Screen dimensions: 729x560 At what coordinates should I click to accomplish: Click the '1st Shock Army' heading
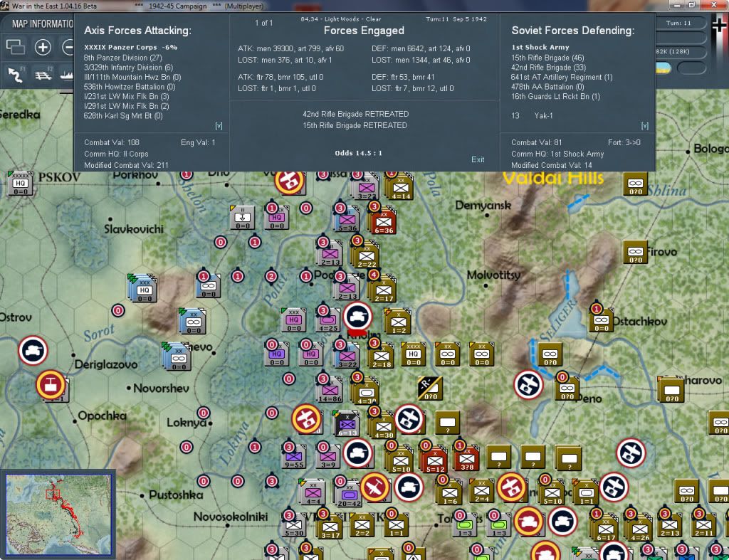pos(540,47)
